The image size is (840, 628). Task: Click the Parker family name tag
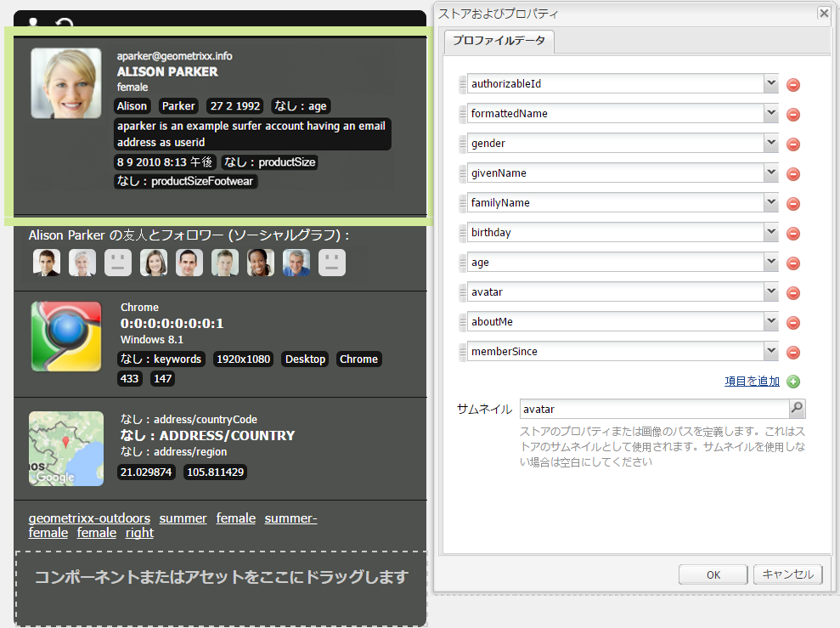coord(178,106)
